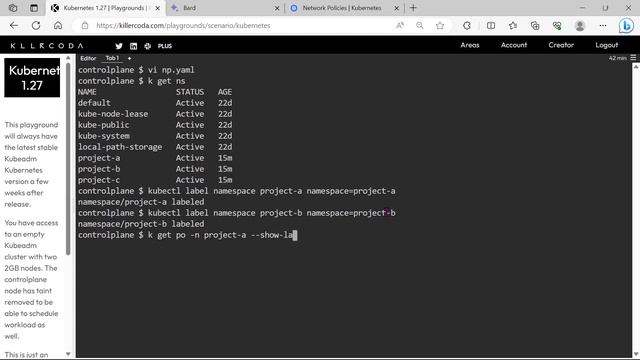640x360 pixels.
Task: Select the Kubernetes 1.27 Playgrounds tab
Action: click(104, 8)
